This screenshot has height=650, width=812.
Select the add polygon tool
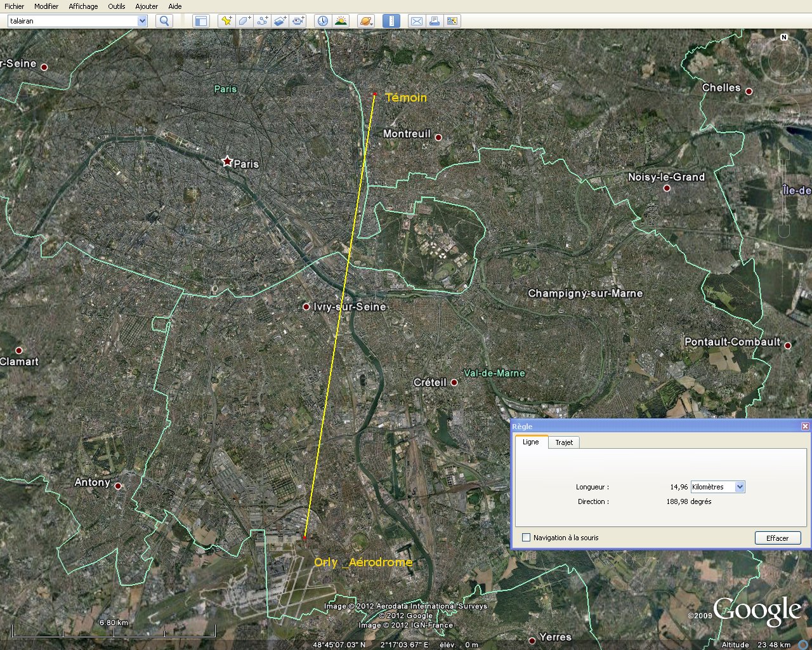point(244,21)
